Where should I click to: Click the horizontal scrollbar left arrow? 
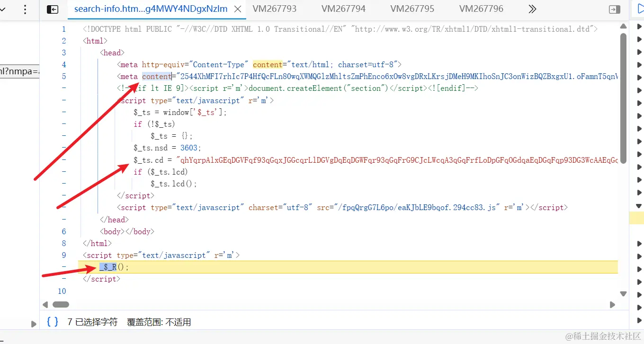pyautogui.click(x=45, y=305)
